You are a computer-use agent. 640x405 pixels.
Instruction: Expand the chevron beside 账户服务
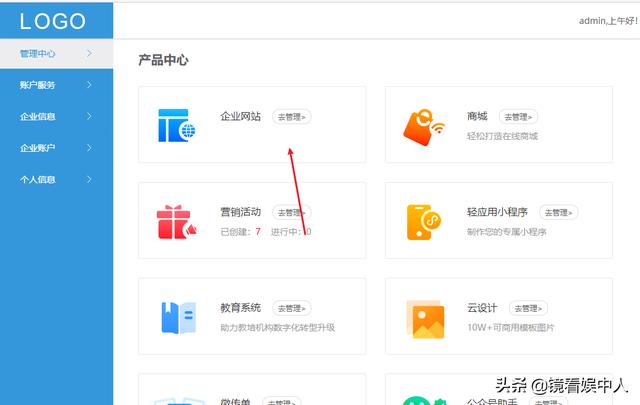[x=89, y=85]
